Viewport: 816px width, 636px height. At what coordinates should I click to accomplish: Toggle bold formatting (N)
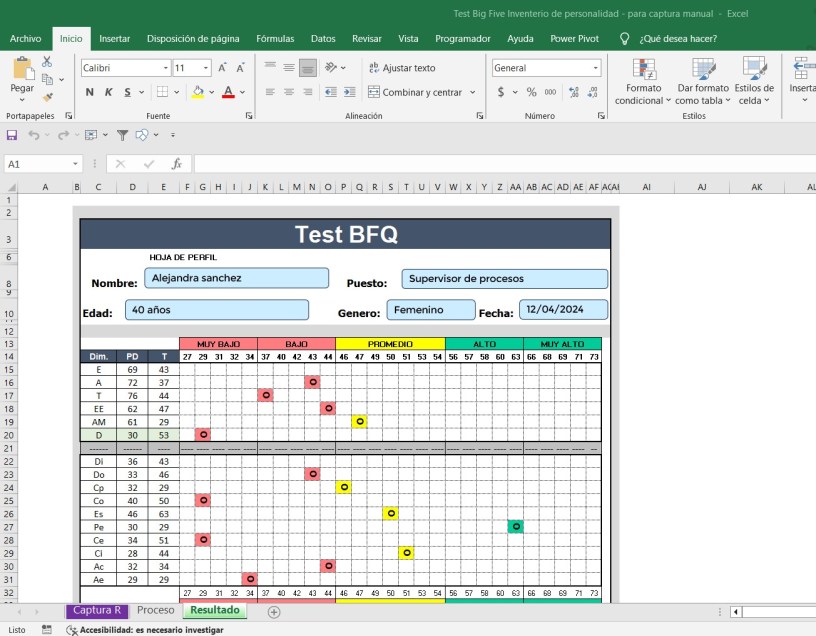click(x=90, y=92)
